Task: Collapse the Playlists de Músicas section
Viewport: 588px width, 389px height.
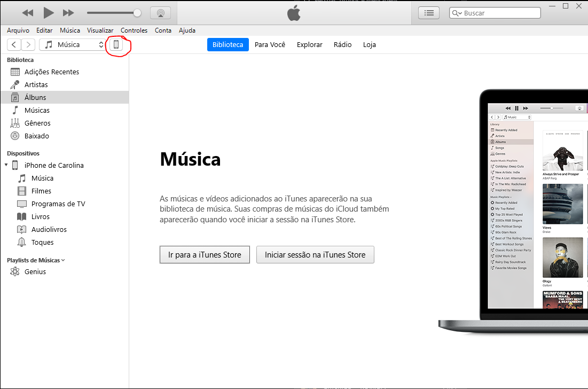Action: (x=63, y=260)
